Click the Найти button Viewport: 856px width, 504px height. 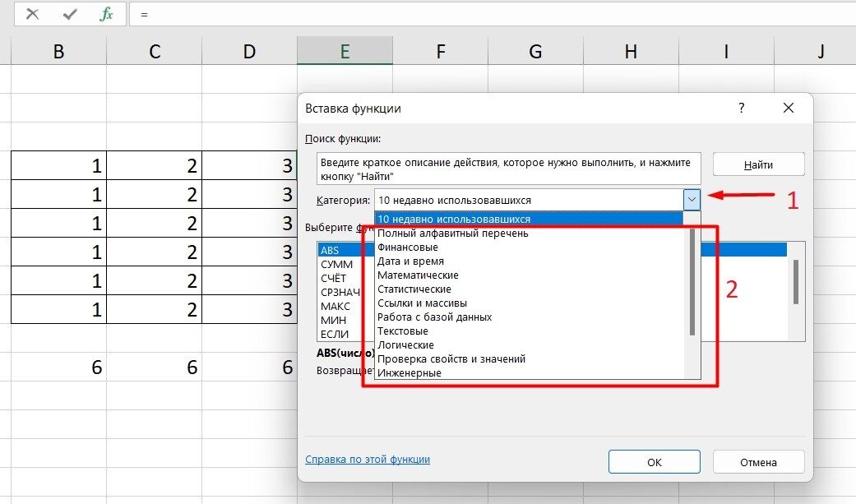[x=758, y=164]
